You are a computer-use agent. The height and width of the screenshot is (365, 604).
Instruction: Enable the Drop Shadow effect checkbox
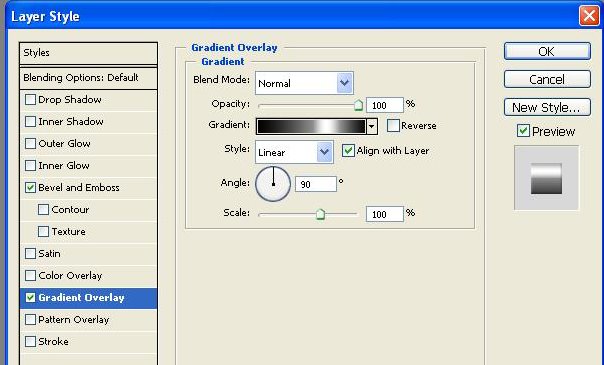(30, 100)
